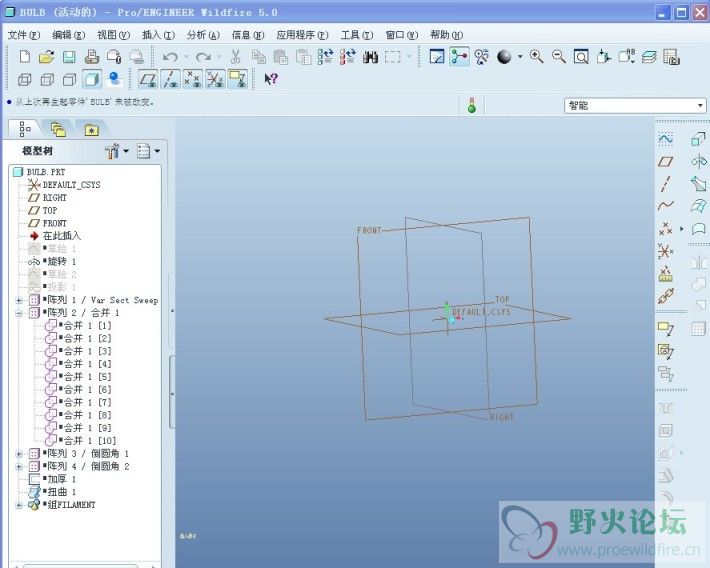
Task: Redo the last undone operation
Action: pyautogui.click(x=203, y=57)
